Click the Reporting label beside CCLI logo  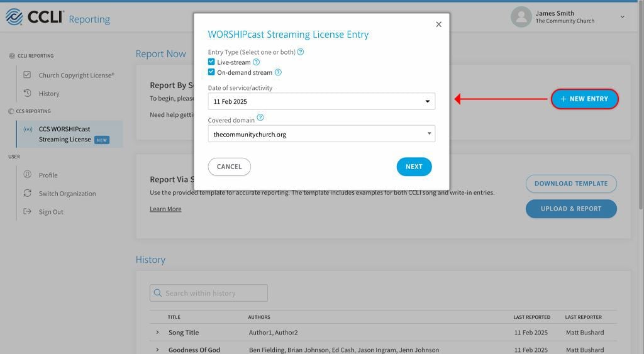coord(89,19)
